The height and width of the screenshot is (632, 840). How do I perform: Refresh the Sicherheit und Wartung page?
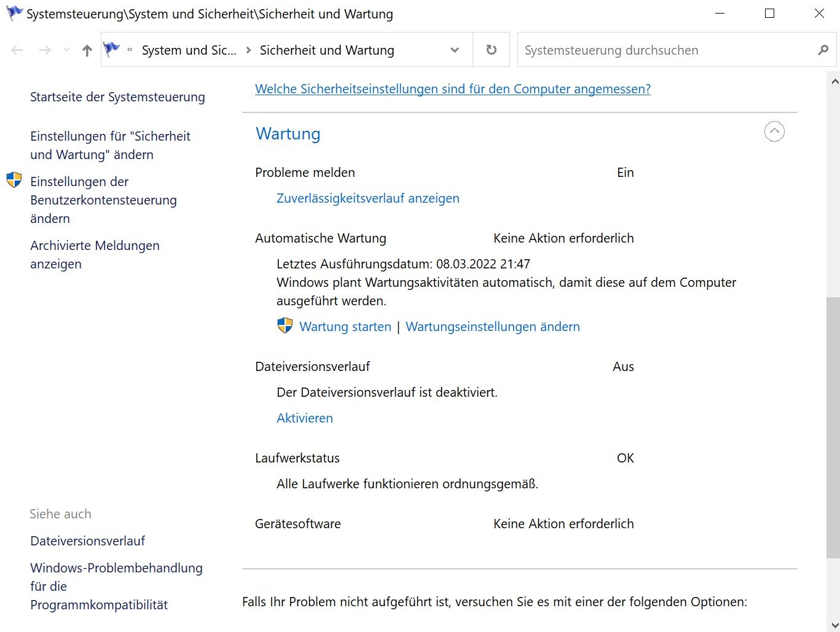point(491,50)
